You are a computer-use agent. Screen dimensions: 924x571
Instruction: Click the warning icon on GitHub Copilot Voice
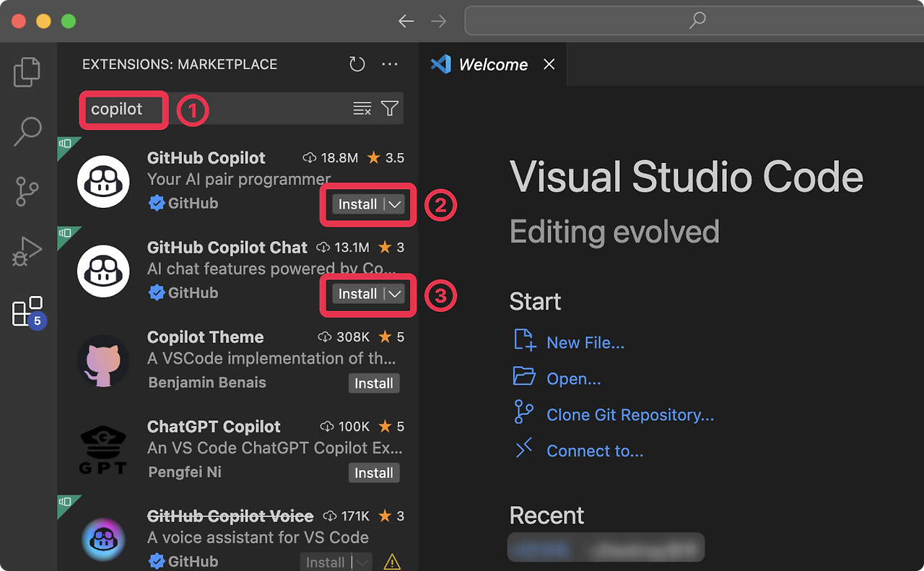click(392, 561)
